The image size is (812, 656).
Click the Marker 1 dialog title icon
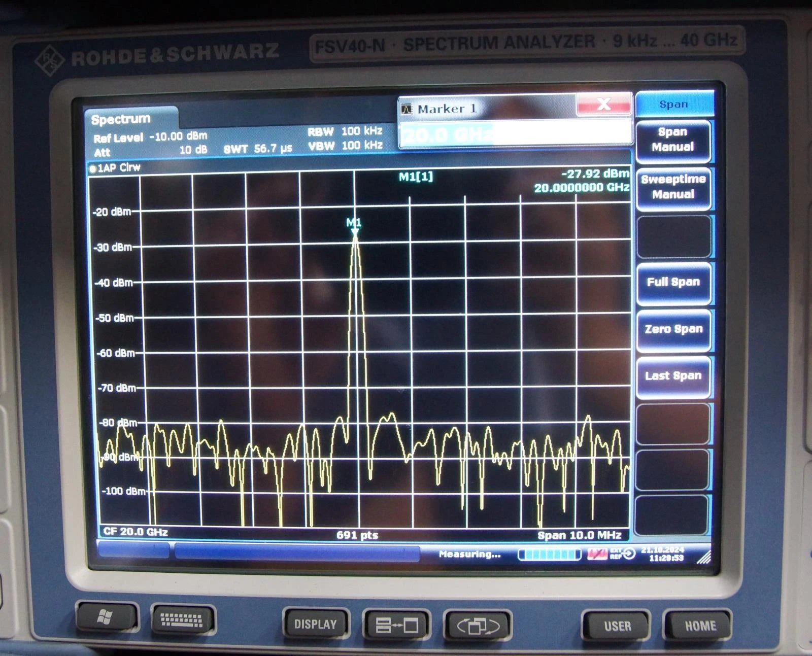pos(407,109)
